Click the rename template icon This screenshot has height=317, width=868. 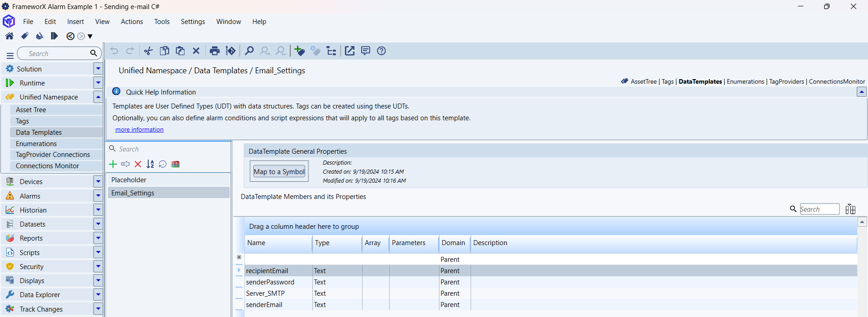click(125, 164)
